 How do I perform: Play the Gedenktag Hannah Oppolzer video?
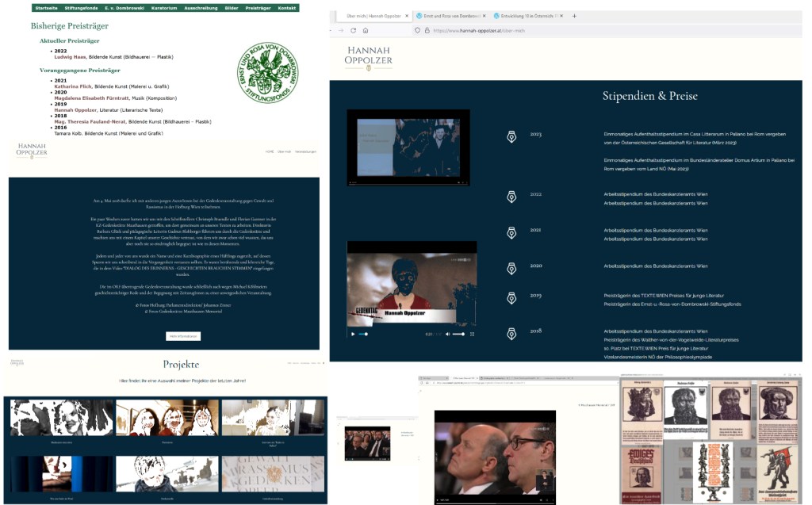point(354,334)
